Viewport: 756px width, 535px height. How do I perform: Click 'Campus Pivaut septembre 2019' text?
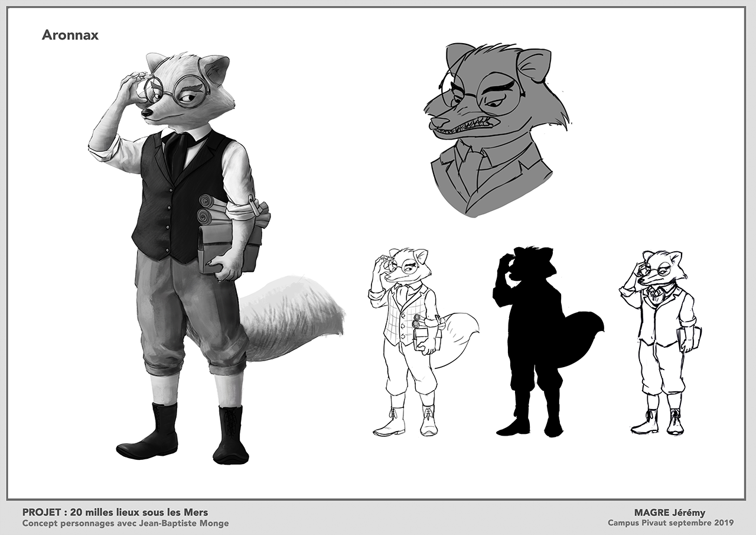tap(671, 523)
